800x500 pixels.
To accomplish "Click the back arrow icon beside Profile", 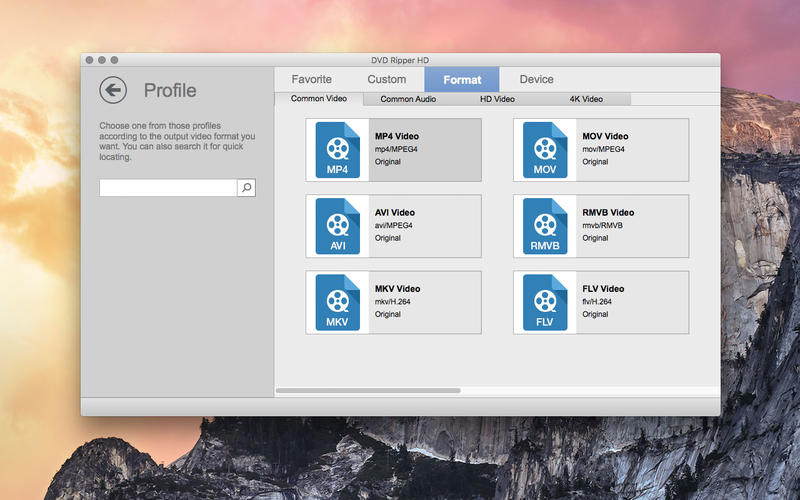I will click(x=113, y=90).
